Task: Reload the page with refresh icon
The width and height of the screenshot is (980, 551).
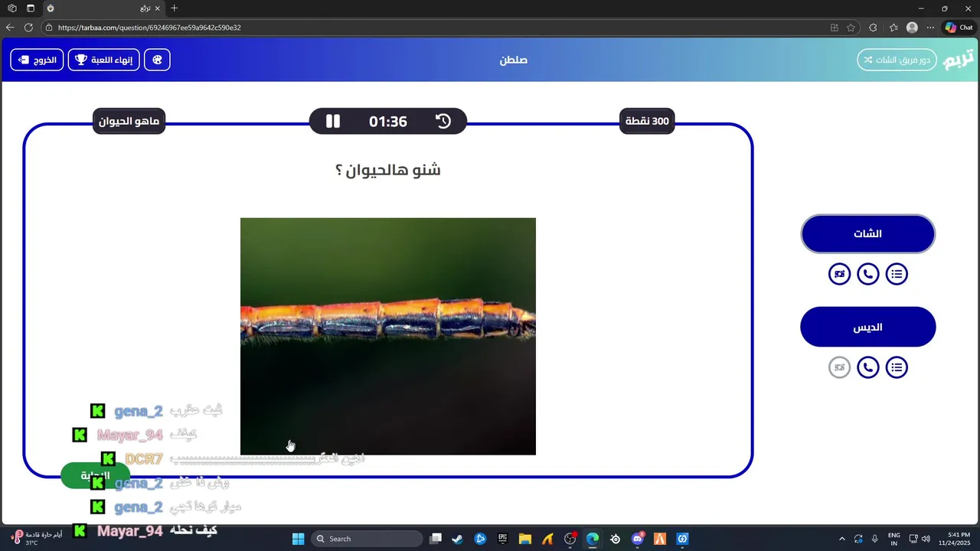Action: tap(28, 28)
